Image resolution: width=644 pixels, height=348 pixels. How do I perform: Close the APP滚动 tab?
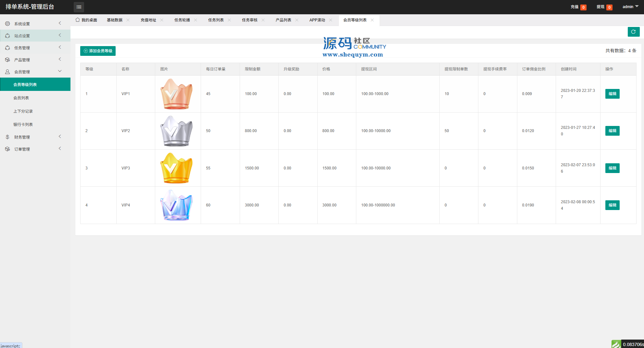point(331,20)
